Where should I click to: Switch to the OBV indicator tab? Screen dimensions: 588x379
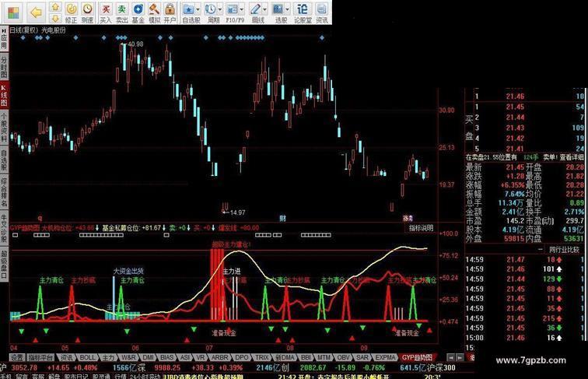[x=343, y=358]
